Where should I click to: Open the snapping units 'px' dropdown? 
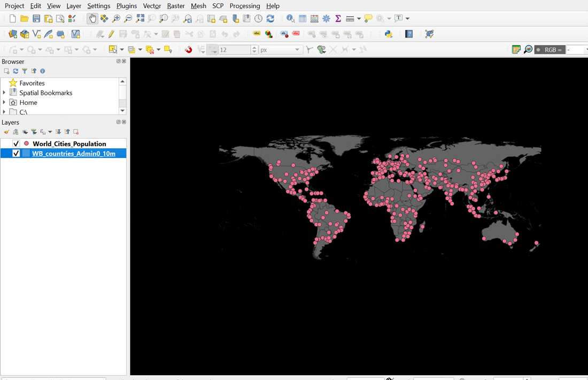(x=281, y=50)
